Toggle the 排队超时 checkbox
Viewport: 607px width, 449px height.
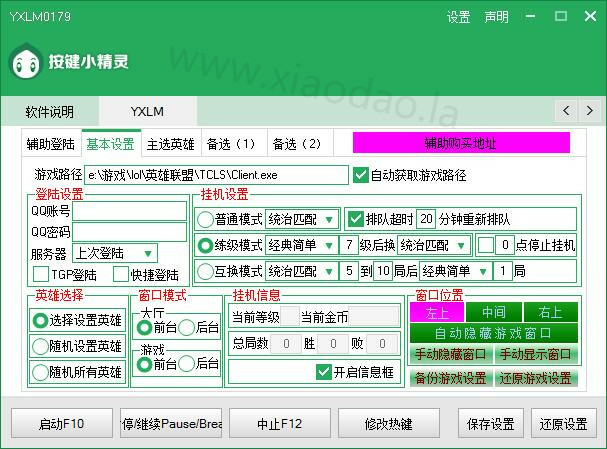(355, 219)
